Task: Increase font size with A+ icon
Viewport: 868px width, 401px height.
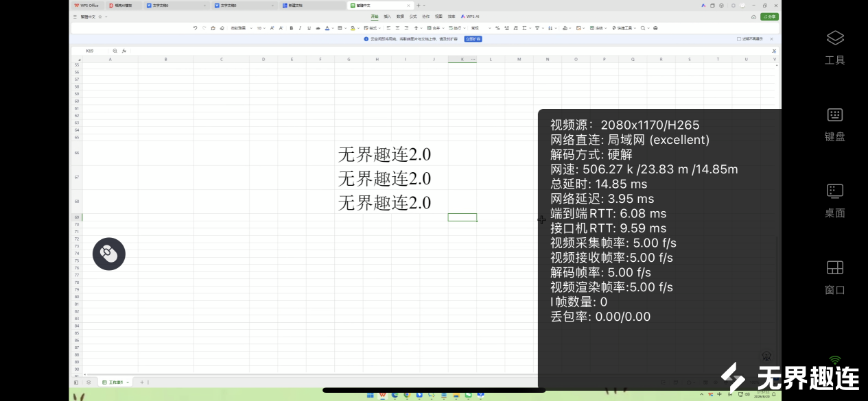Action: (x=272, y=28)
